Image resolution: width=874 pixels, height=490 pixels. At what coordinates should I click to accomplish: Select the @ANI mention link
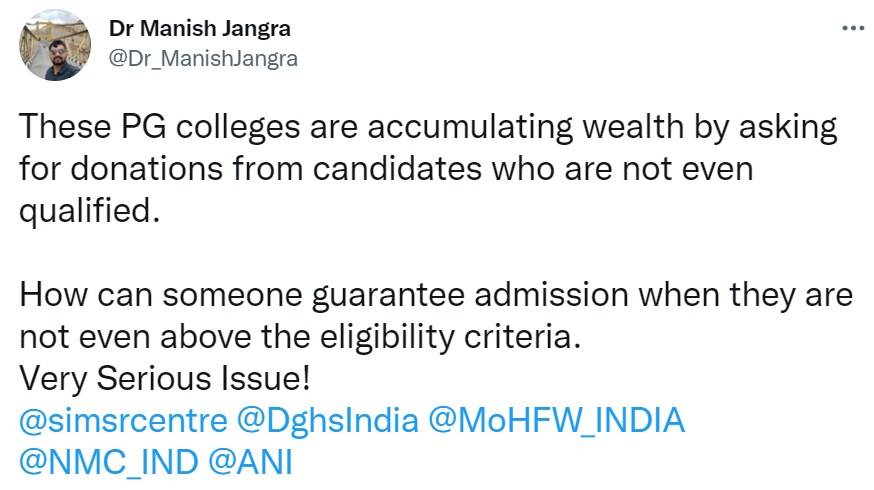252,462
